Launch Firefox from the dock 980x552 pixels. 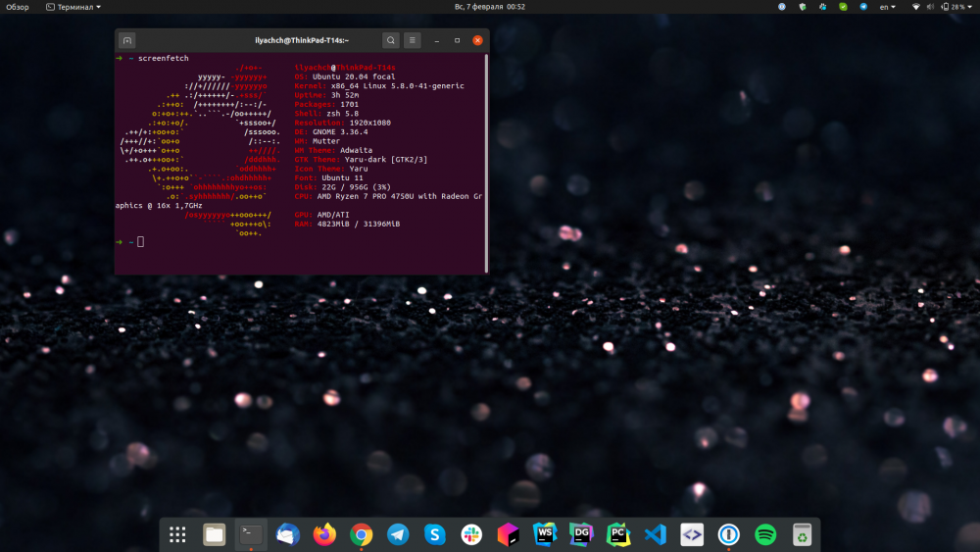pyautogui.click(x=324, y=534)
